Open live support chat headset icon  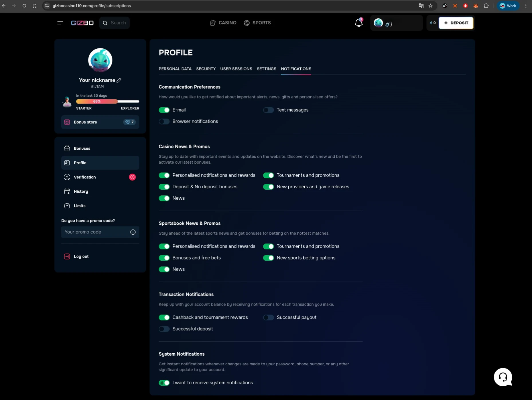503,377
